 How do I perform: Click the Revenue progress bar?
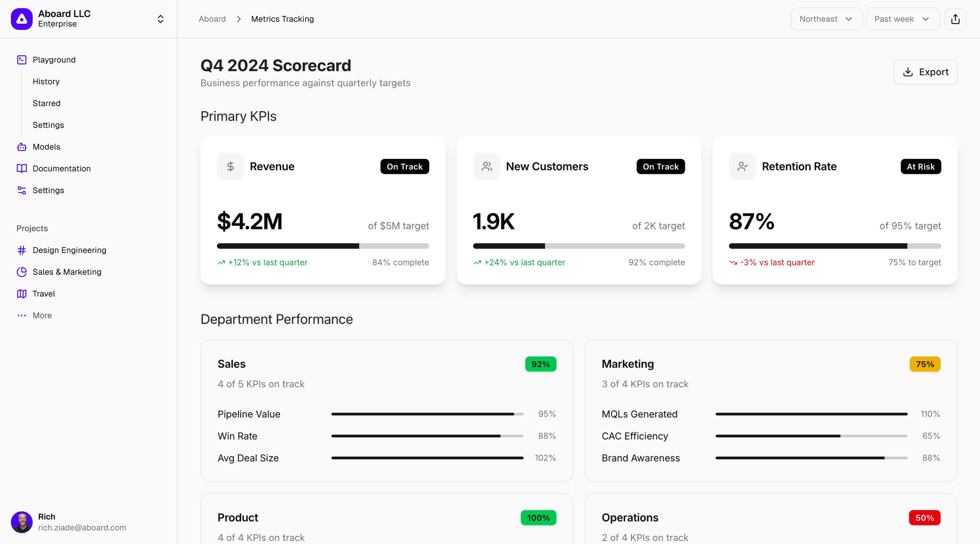click(x=323, y=246)
